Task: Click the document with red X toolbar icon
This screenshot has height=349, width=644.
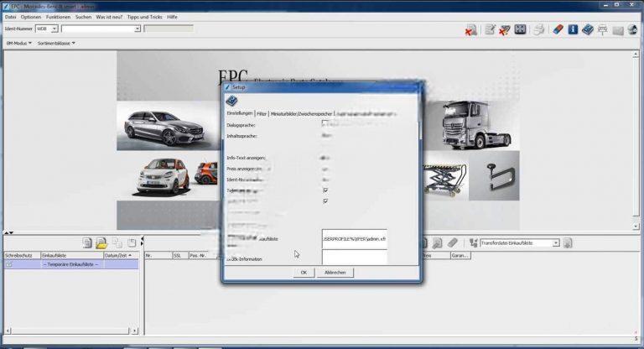Action: tap(470, 30)
